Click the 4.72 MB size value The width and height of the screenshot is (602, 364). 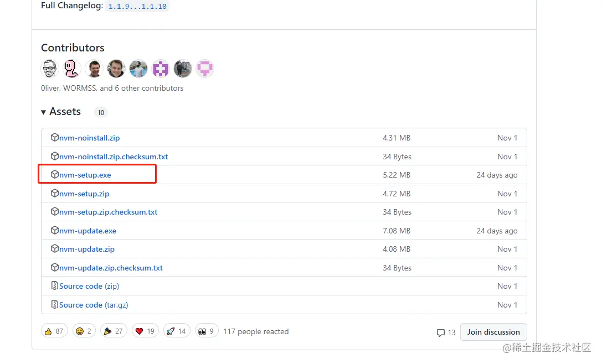[397, 194]
